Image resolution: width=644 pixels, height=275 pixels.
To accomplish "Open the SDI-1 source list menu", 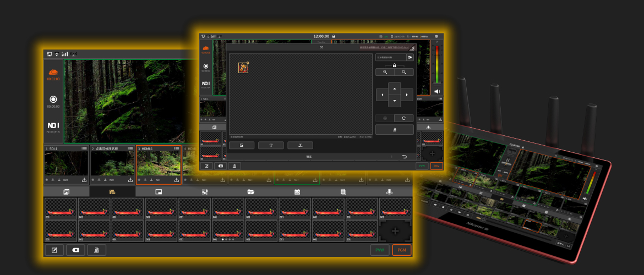I will pos(84,148).
